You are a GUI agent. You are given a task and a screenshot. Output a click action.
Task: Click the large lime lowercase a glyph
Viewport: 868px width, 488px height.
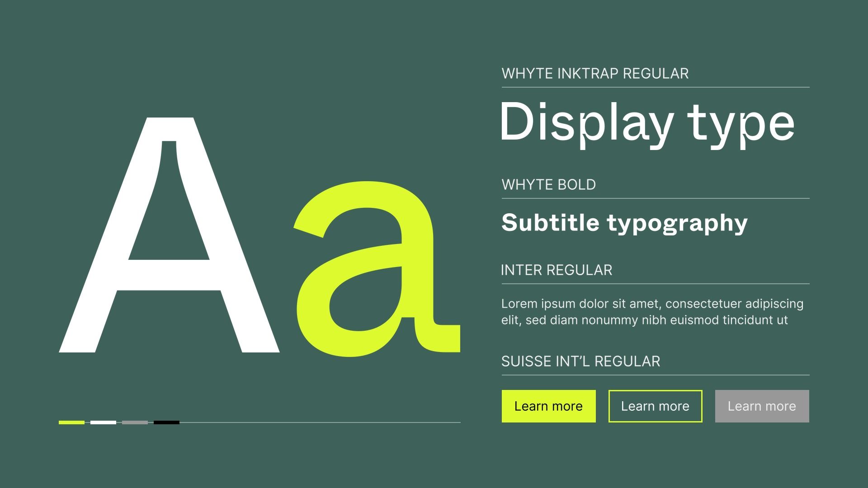[377, 269]
